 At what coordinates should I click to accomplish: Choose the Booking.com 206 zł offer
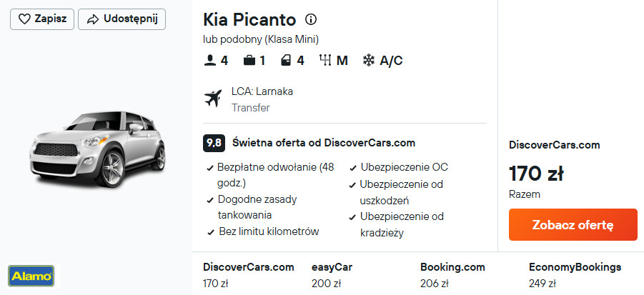pos(452,275)
